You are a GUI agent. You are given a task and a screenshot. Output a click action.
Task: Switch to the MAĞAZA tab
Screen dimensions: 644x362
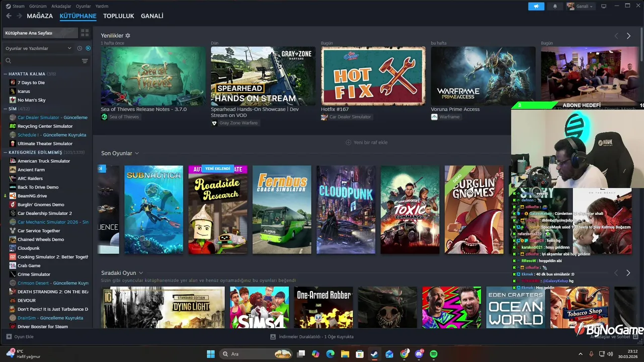click(40, 16)
